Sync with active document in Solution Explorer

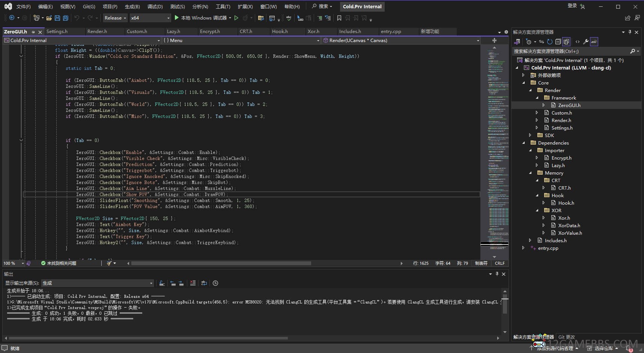coord(542,42)
